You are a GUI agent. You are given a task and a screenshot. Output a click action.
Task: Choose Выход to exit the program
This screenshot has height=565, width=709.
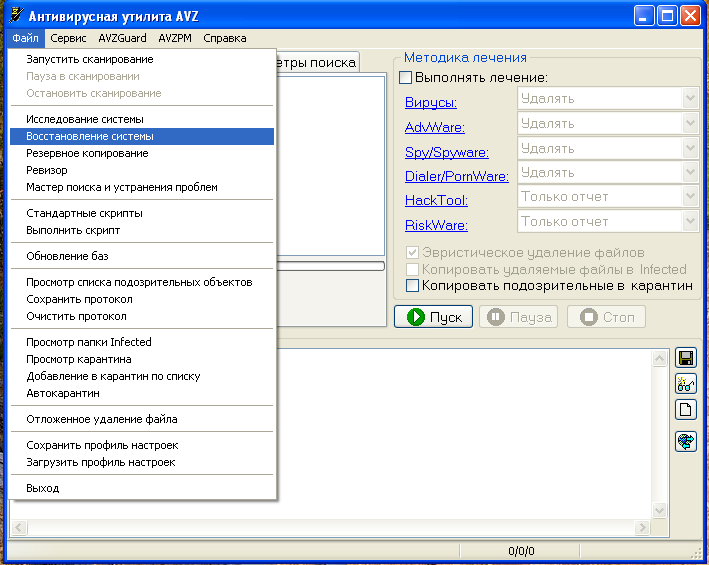point(142,488)
